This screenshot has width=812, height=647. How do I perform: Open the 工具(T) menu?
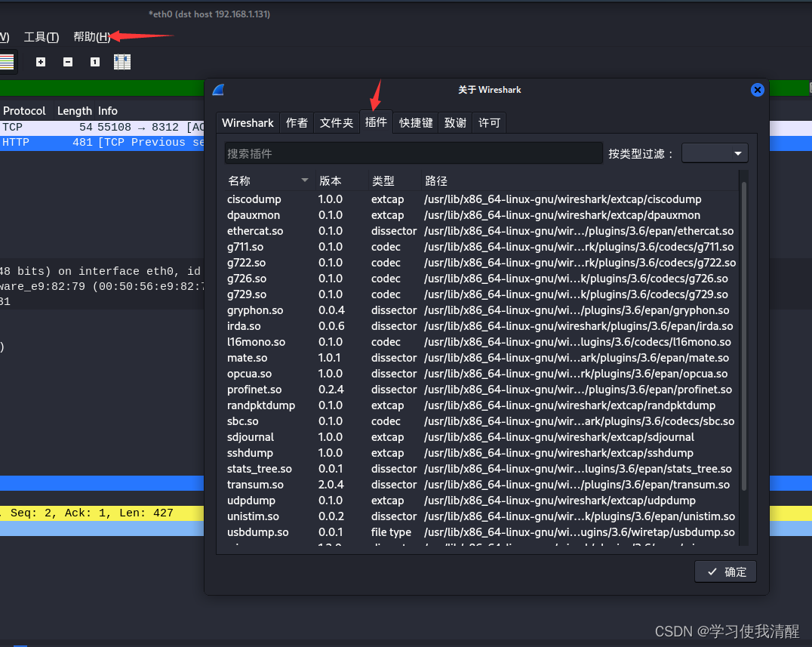click(x=42, y=37)
